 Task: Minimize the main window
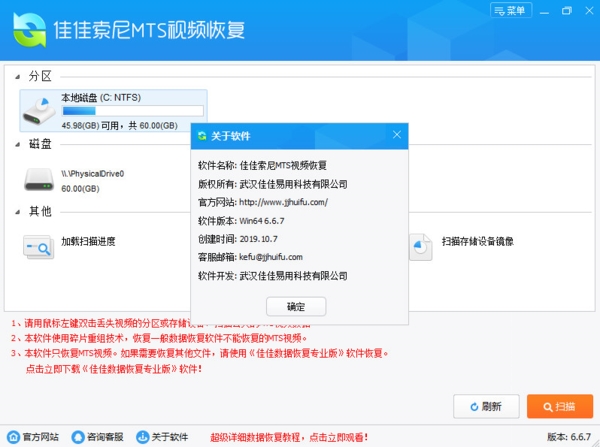click(544, 11)
